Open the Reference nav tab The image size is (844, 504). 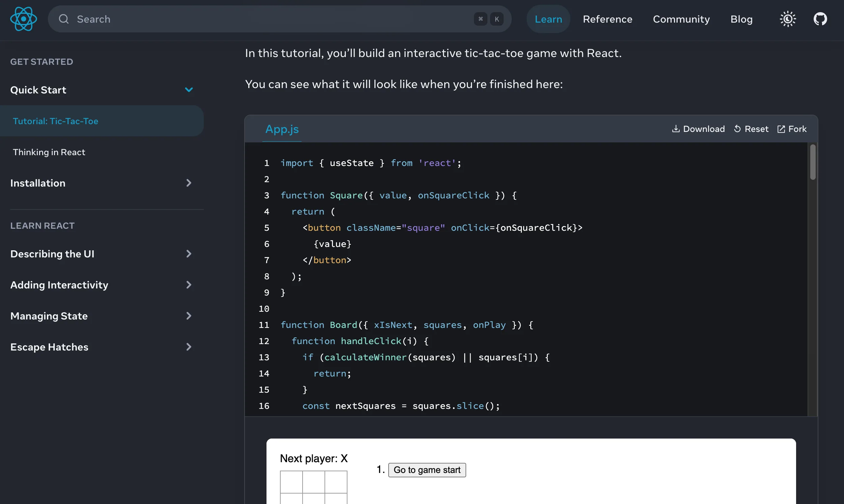coord(608,19)
